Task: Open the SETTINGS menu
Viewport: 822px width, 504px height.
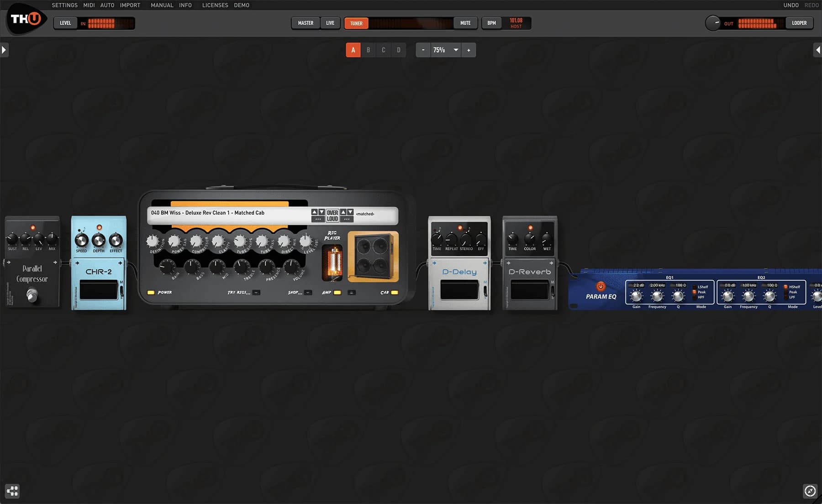Action: 64,5
